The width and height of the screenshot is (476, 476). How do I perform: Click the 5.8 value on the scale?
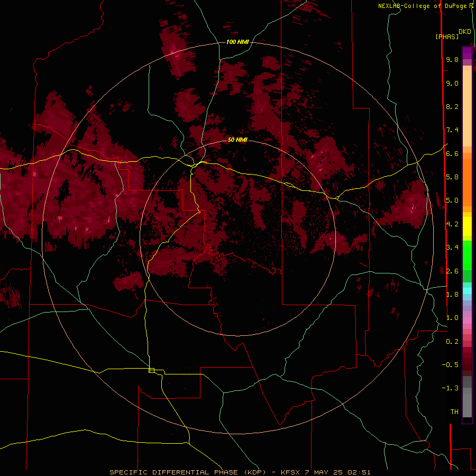click(x=452, y=177)
